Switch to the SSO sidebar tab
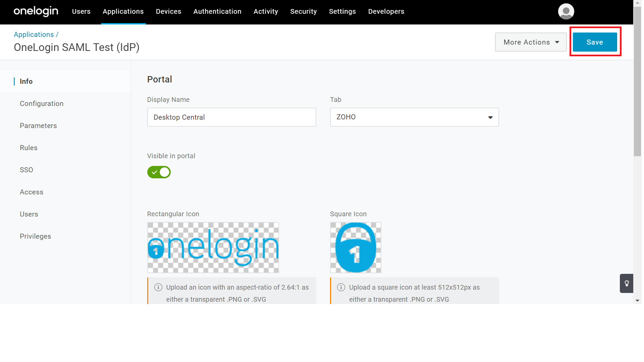Screen dimensions: 644x362 (26, 170)
